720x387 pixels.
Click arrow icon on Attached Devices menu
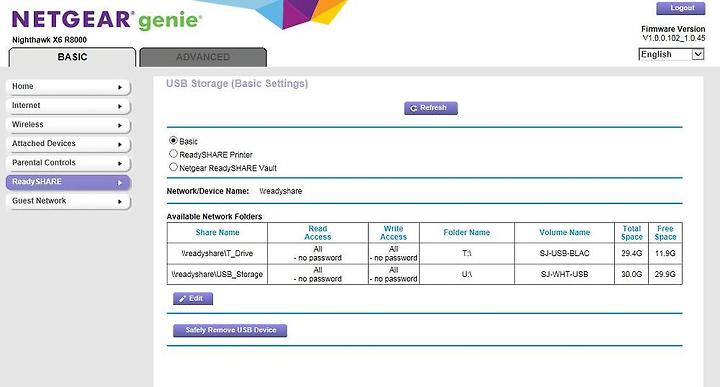click(x=120, y=145)
